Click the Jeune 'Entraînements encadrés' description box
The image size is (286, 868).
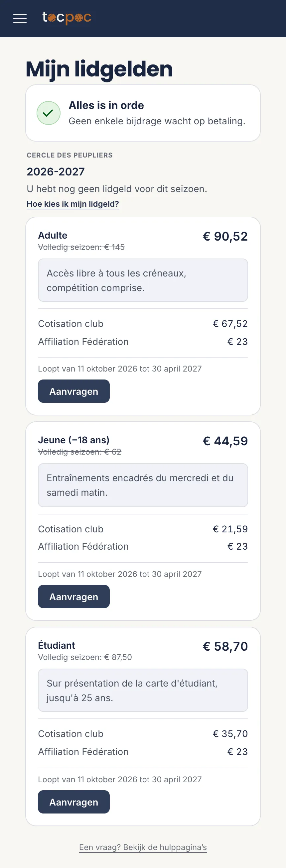143,485
